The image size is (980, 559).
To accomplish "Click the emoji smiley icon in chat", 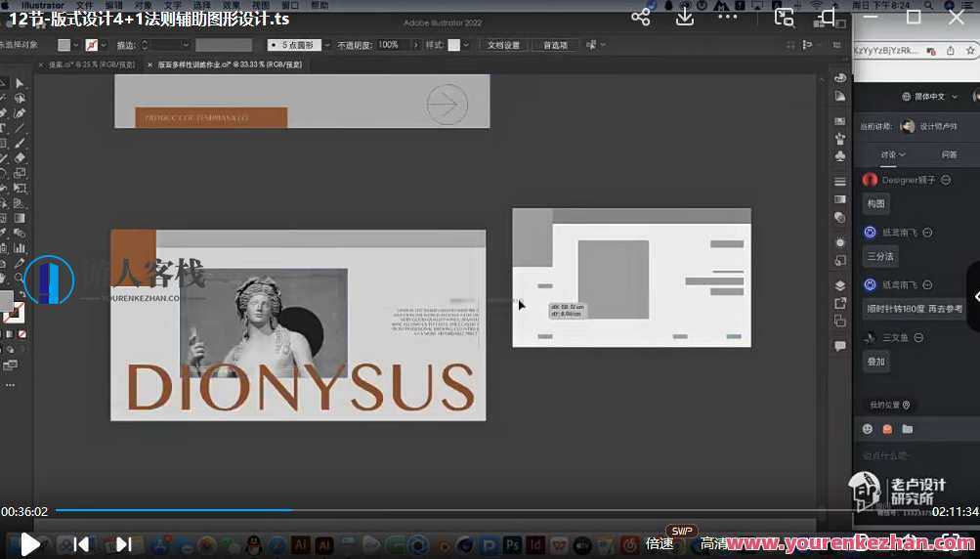I will pos(867,429).
